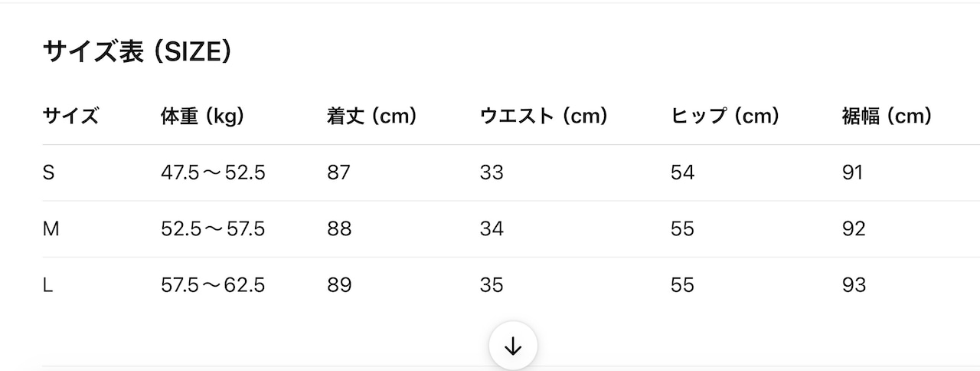Viewport: 980px width, 371px height.
Task: Select the 裾幅 (cm) column header
Action: click(x=887, y=117)
